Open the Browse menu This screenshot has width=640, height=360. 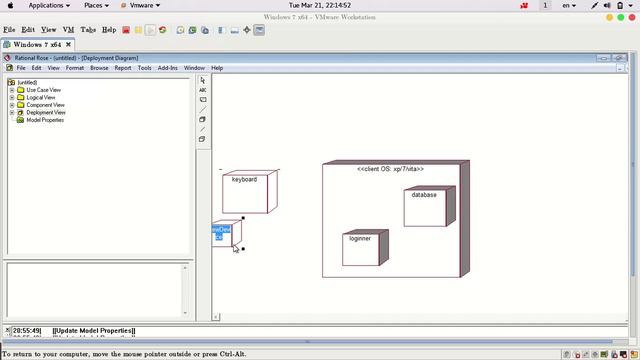click(x=99, y=68)
